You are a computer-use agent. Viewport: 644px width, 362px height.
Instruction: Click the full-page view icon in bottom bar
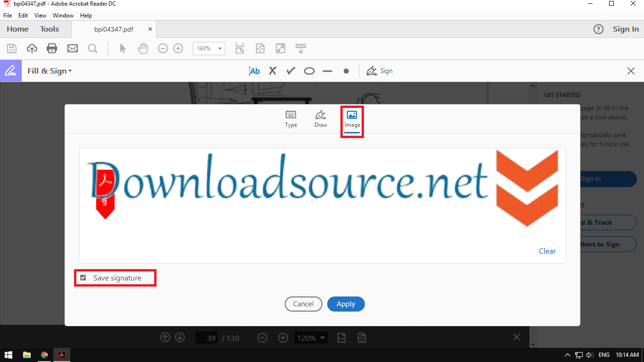point(362,338)
